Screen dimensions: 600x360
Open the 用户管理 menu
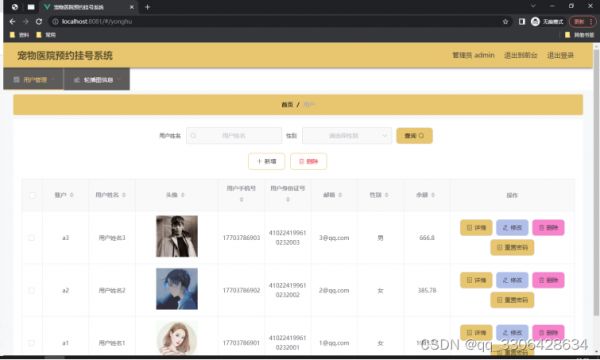coord(34,79)
